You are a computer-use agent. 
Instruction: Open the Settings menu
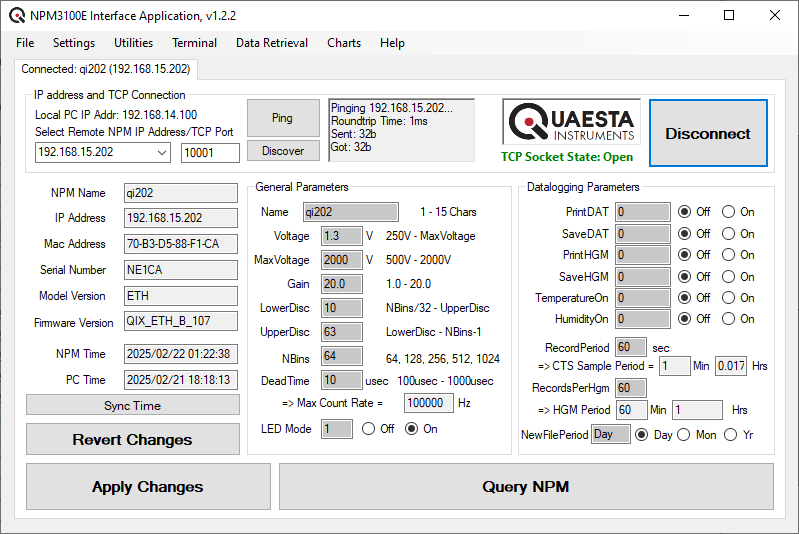pos(74,43)
